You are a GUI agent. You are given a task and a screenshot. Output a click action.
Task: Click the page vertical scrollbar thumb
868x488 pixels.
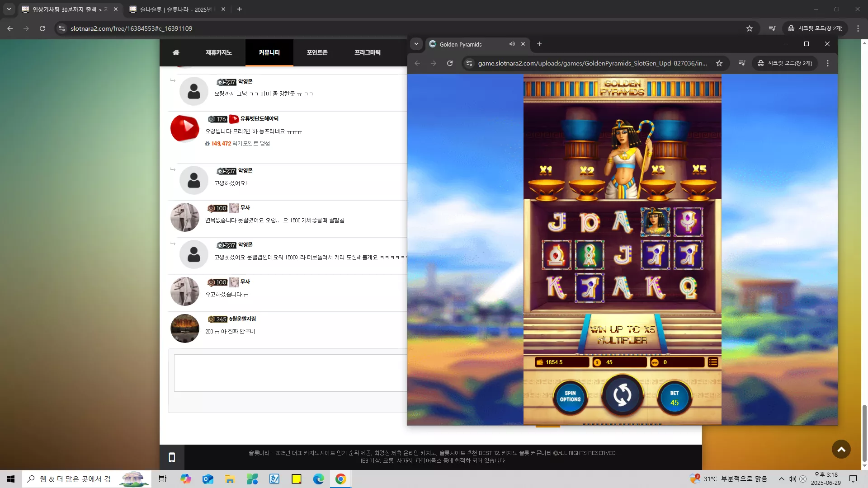pyautogui.click(x=864, y=433)
